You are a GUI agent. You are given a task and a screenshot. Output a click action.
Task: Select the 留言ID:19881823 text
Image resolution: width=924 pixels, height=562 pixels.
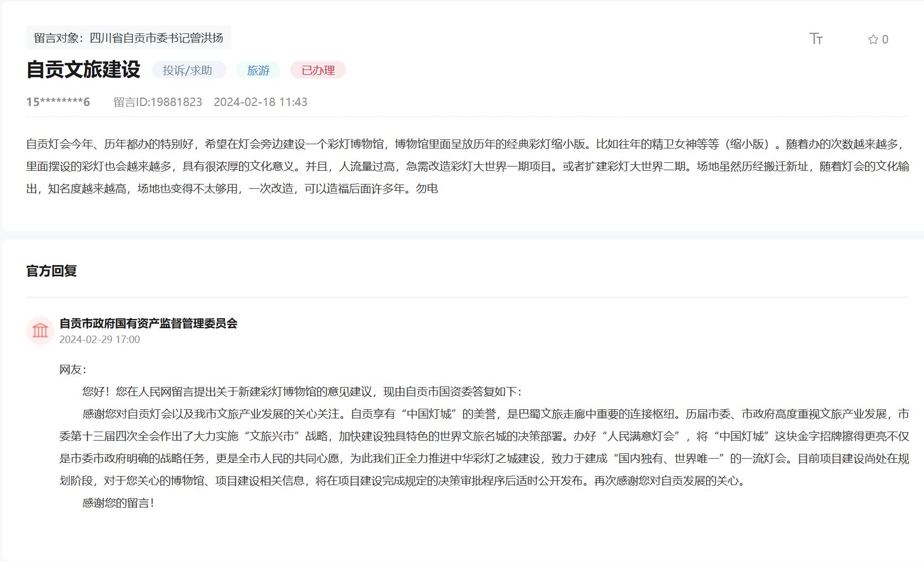click(x=158, y=102)
